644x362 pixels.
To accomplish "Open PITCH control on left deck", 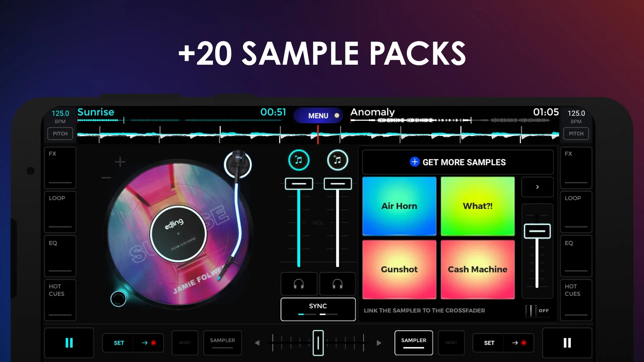I will [60, 133].
